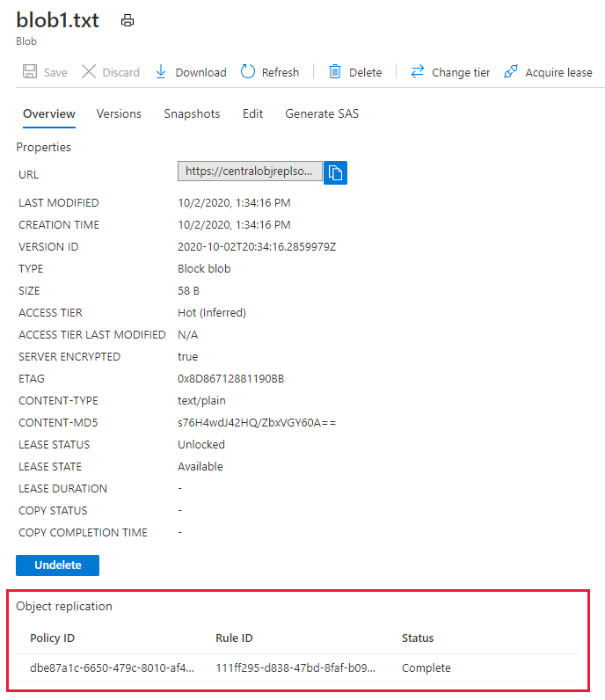Click the Server Encrypted true value
Screen dimensions: 605x700
click(x=187, y=357)
